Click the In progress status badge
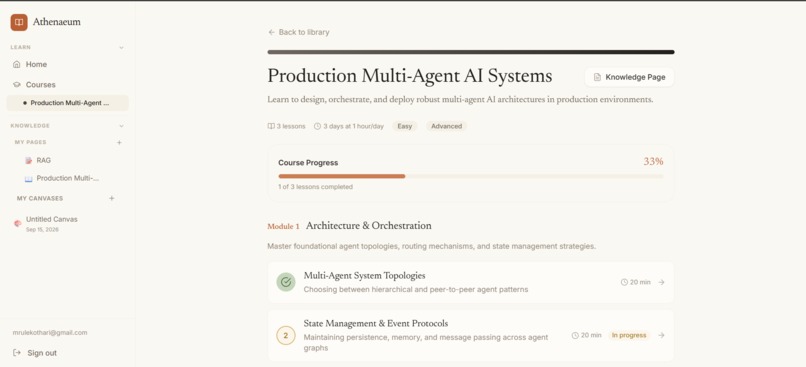 tap(629, 335)
